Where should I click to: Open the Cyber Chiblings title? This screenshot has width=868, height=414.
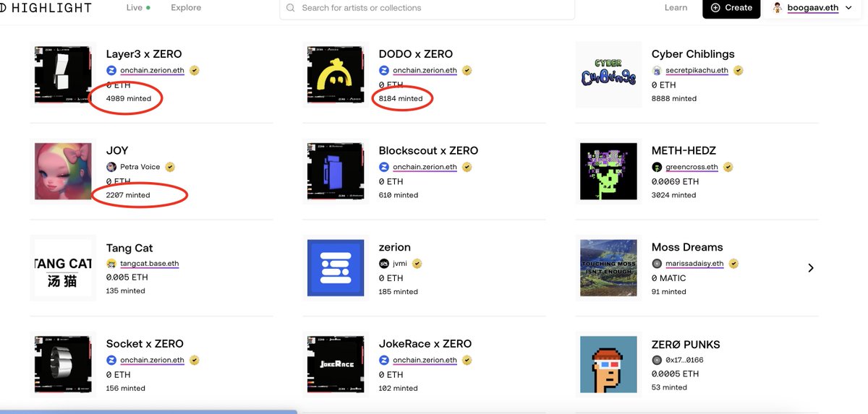(x=693, y=54)
